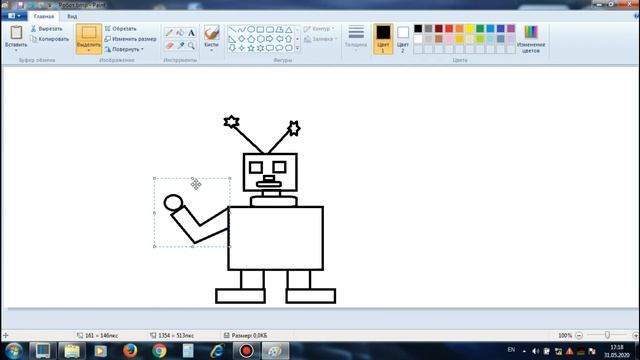Choose the Rounded rectangle shape
The width and height of the screenshot is (640, 360).
[x=270, y=29]
